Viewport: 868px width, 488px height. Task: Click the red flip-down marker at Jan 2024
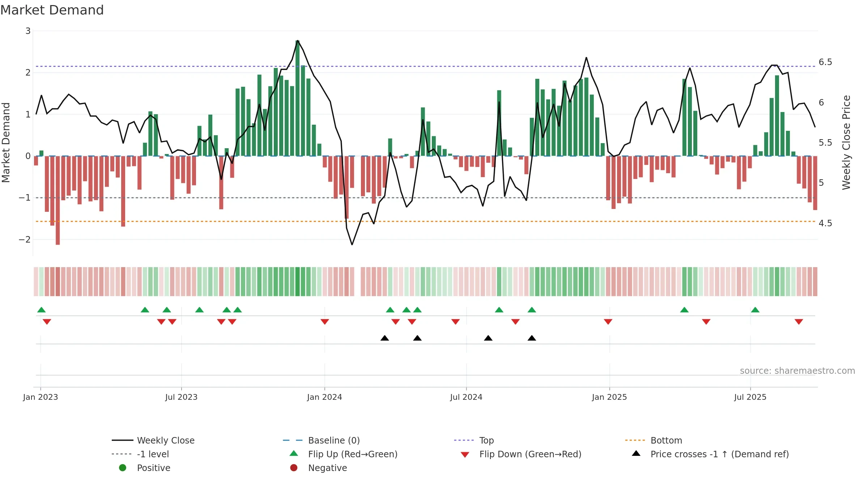point(325,322)
